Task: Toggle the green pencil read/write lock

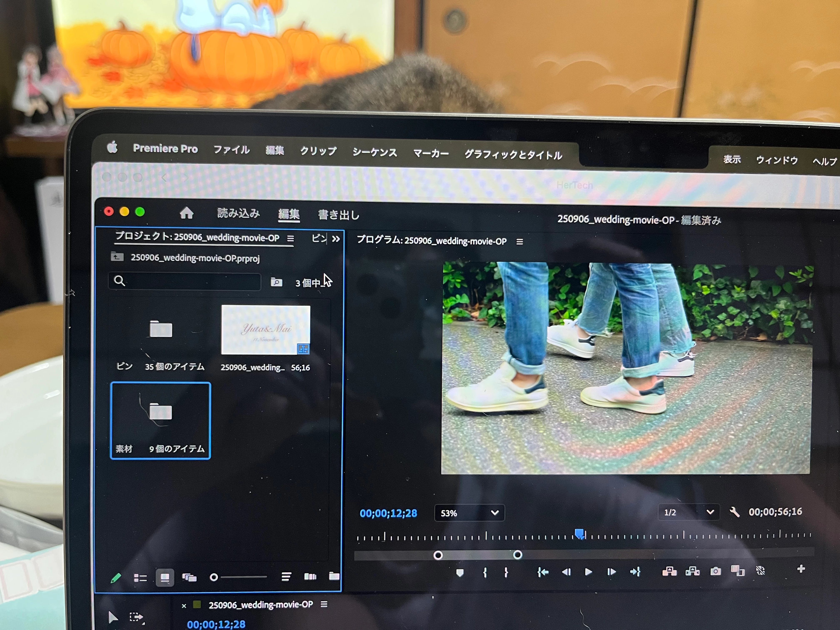Action: [x=116, y=578]
